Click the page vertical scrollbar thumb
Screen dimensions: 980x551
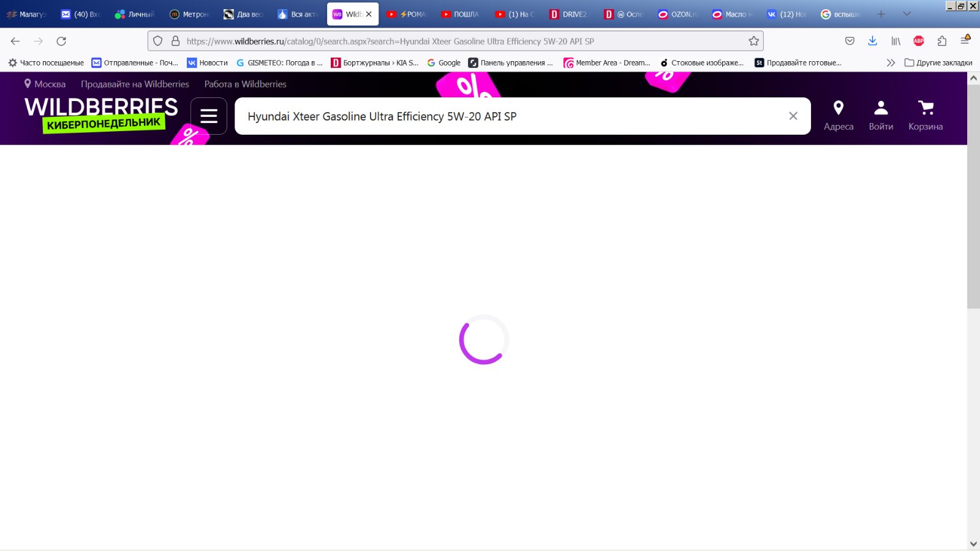[x=973, y=196]
